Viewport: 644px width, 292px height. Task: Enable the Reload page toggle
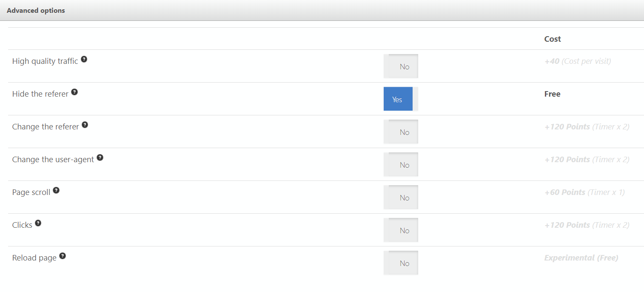(x=401, y=263)
